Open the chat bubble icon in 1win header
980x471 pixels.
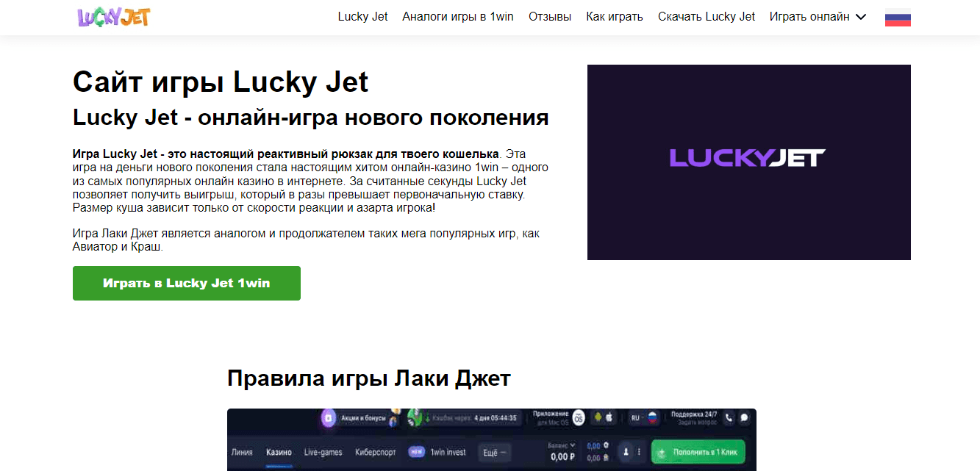coord(744,417)
